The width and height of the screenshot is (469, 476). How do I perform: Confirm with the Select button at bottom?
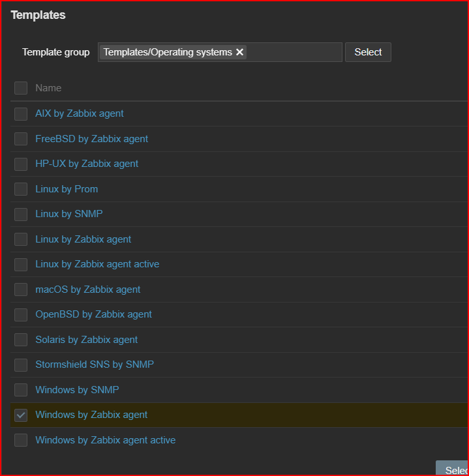pyautogui.click(x=453, y=468)
